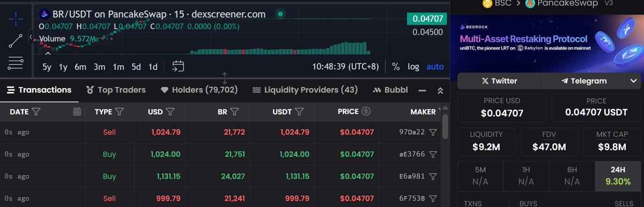This screenshot has height=207, width=644.
Task: Open the Telegram link button
Action: pos(584,81)
